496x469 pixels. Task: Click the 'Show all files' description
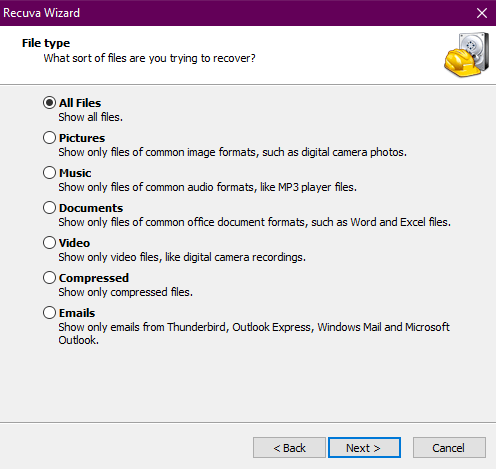(91, 117)
